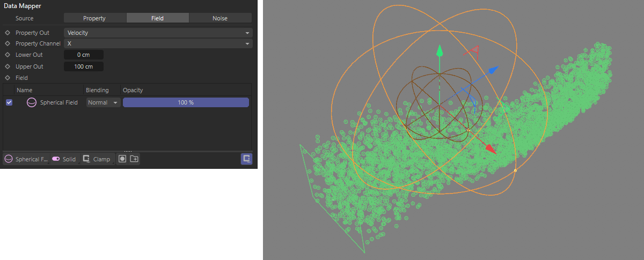This screenshot has height=260, width=644.
Task: Click the Data Mapper title
Action: (23, 5)
